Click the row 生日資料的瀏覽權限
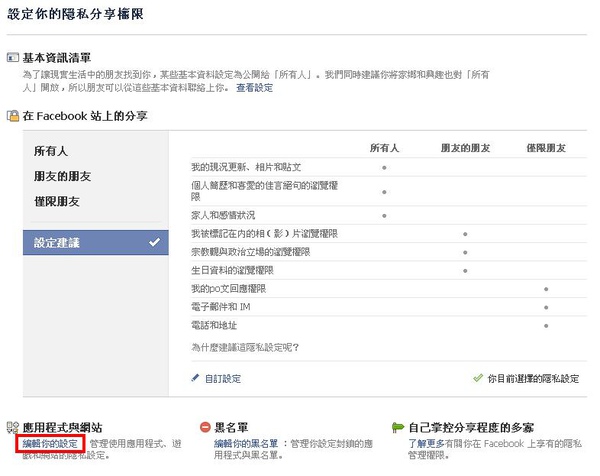 [389, 271]
